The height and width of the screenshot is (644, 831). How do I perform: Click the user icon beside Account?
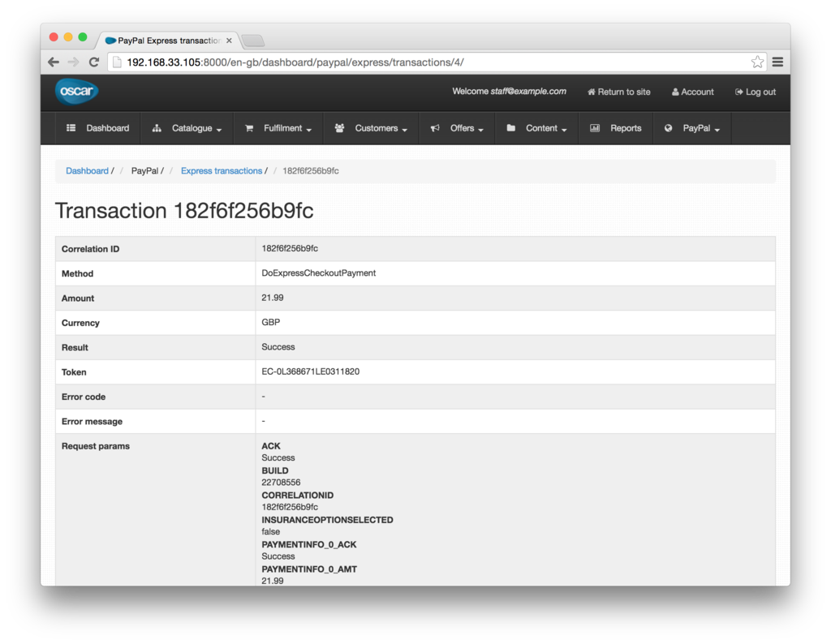pos(675,92)
